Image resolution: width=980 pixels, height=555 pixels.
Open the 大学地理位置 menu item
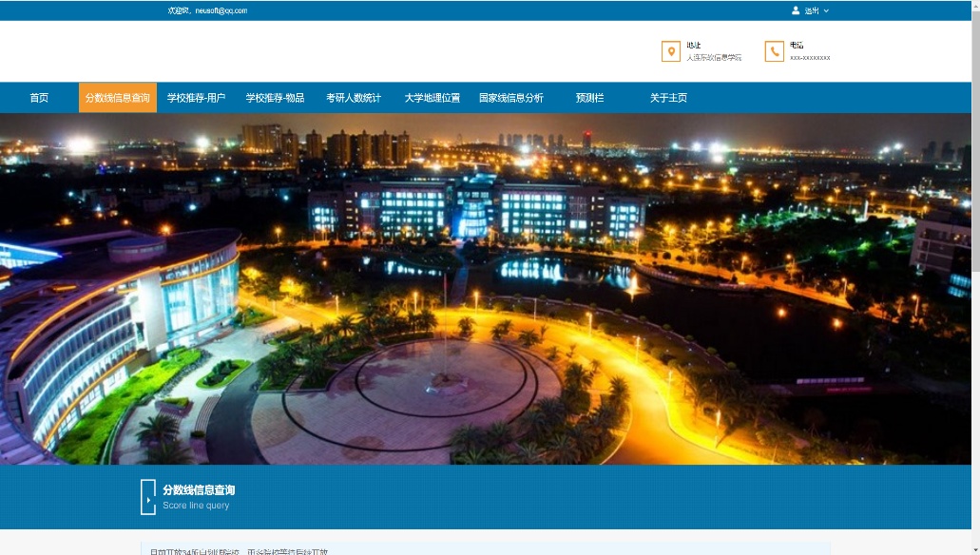432,98
